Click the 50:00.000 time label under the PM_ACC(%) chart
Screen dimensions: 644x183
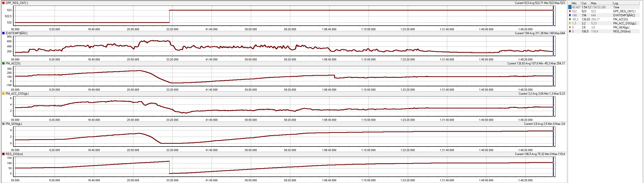click(x=251, y=90)
